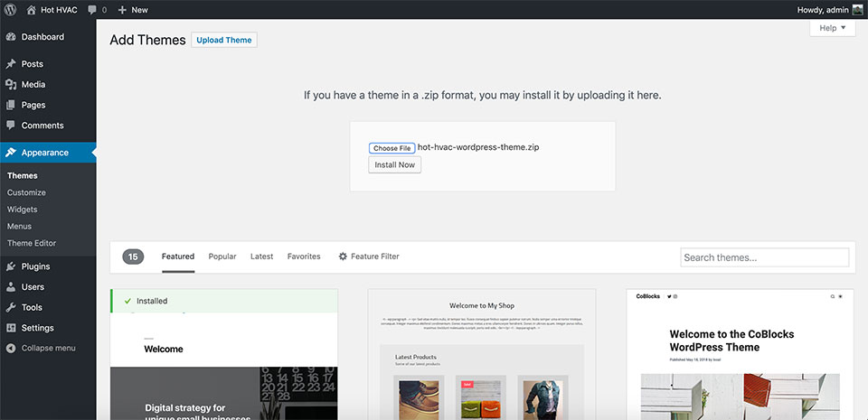The width and height of the screenshot is (868, 420).
Task: Switch to the Favorites tab
Action: coord(304,257)
